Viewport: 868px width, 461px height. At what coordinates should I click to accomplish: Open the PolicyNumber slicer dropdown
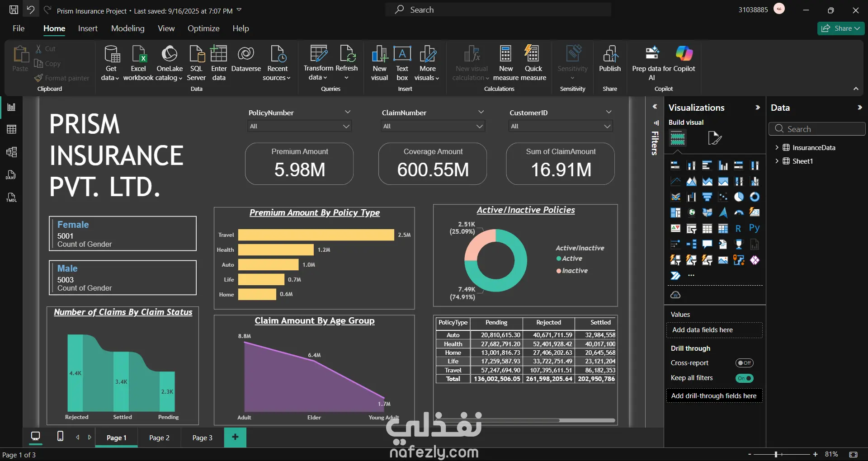[x=300, y=126]
